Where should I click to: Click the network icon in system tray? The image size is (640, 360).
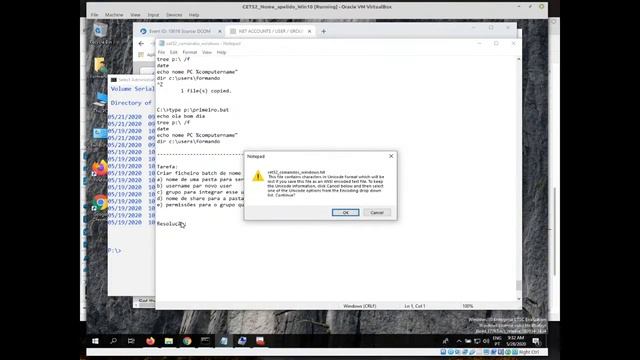tap(477, 341)
